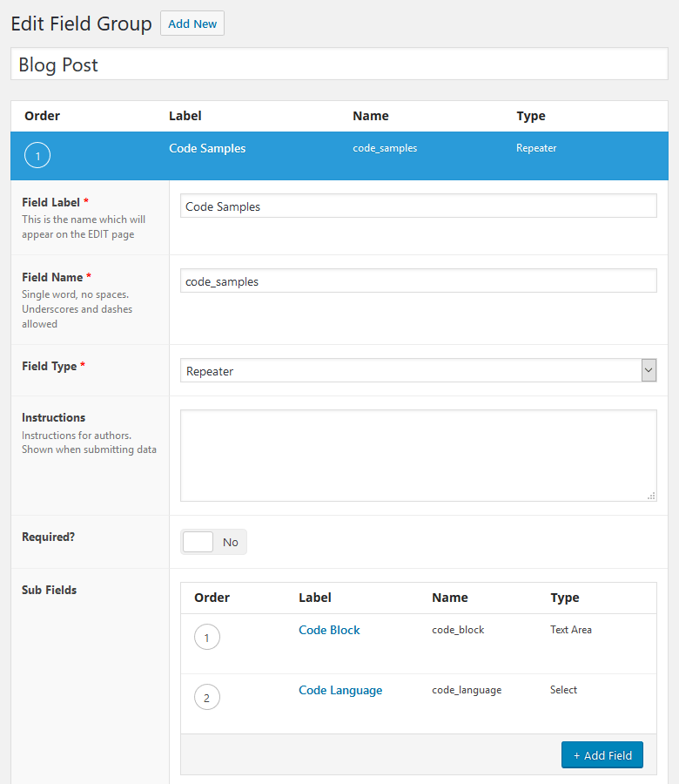
Task: Click the Field Name input code_samples
Action: click(x=418, y=281)
